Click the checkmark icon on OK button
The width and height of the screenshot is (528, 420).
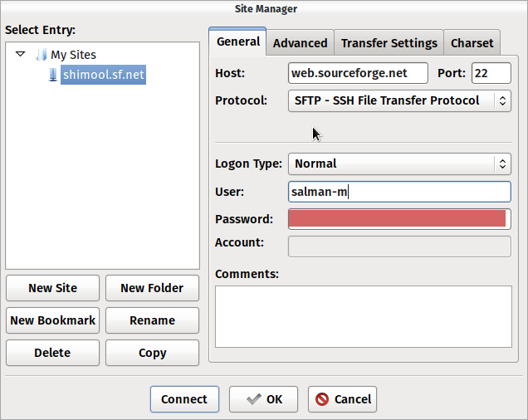[x=254, y=399]
